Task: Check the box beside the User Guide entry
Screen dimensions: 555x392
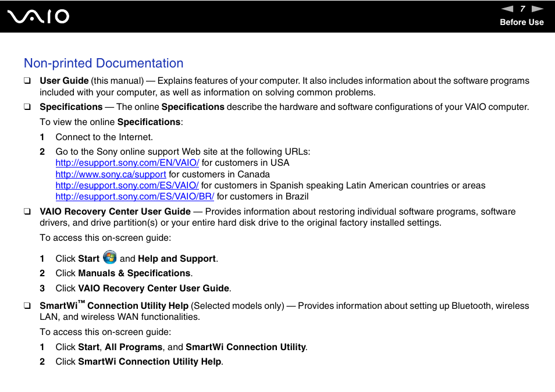Action: (27, 80)
